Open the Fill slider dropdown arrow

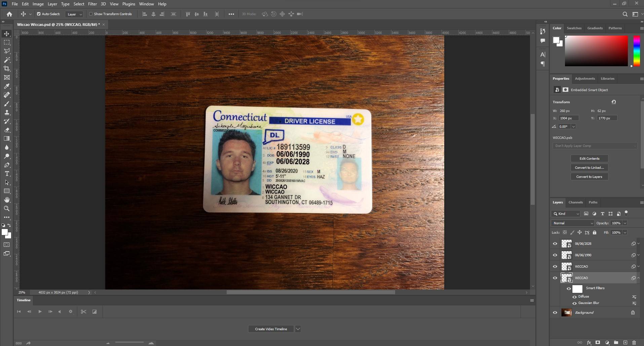pyautogui.click(x=625, y=233)
